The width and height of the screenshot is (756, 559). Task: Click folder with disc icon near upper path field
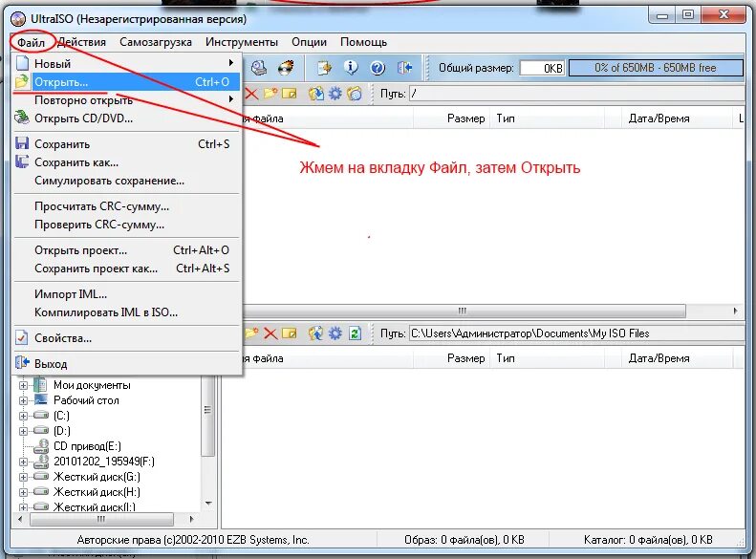(x=355, y=94)
